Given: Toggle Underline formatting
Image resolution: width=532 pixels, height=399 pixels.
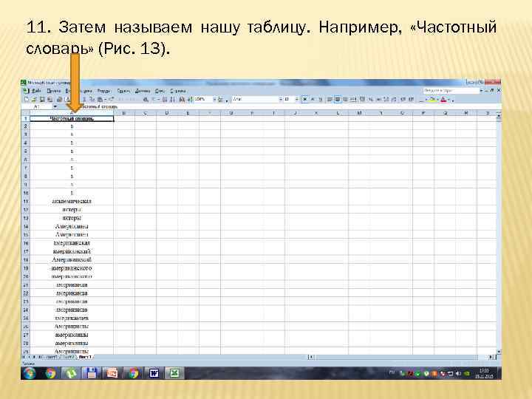Looking at the screenshot, I should tap(320, 99).
